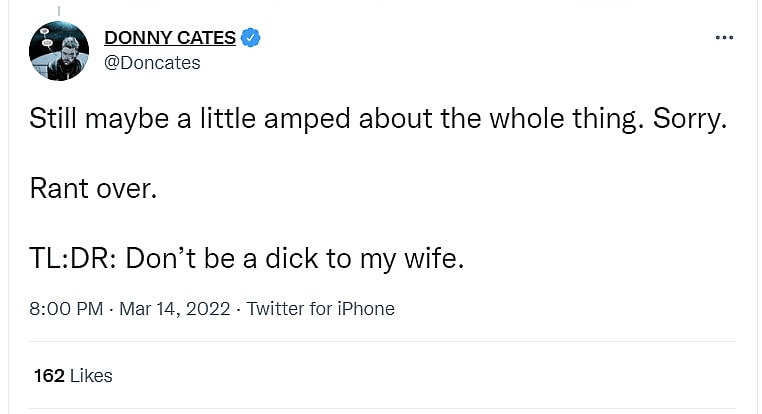Screen dimensions: 762x414
Task: Open the tweet's three-dot more options menu
Action: tap(725, 38)
